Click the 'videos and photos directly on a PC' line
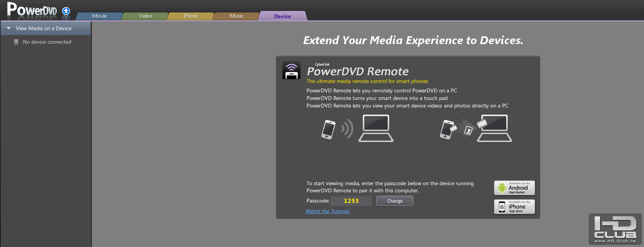 pos(407,106)
